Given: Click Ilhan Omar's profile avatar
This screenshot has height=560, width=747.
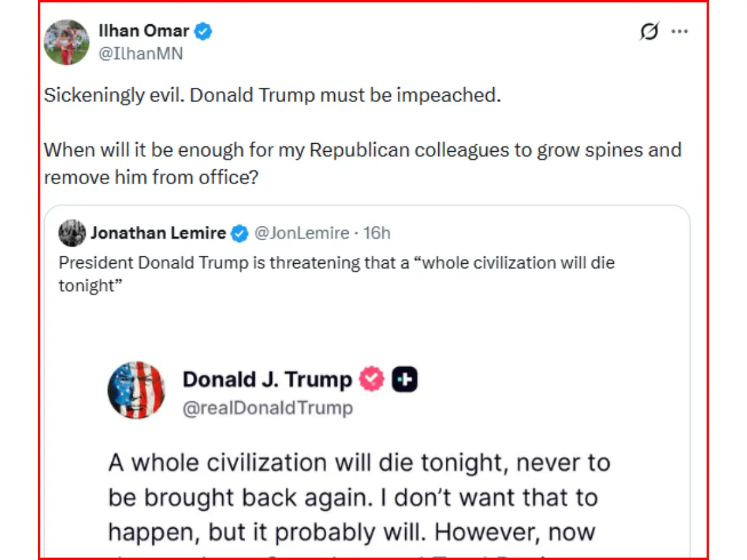Looking at the screenshot, I should [66, 42].
